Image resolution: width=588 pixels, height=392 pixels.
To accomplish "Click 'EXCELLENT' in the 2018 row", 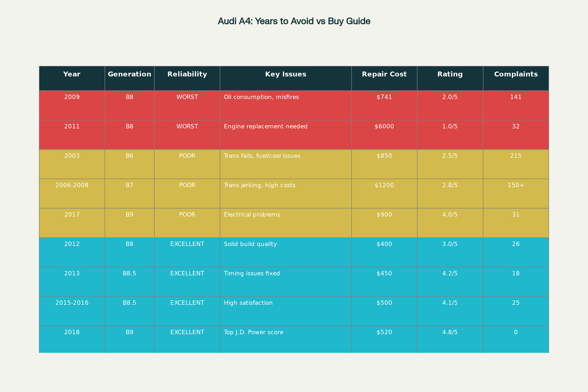I will point(187,332).
